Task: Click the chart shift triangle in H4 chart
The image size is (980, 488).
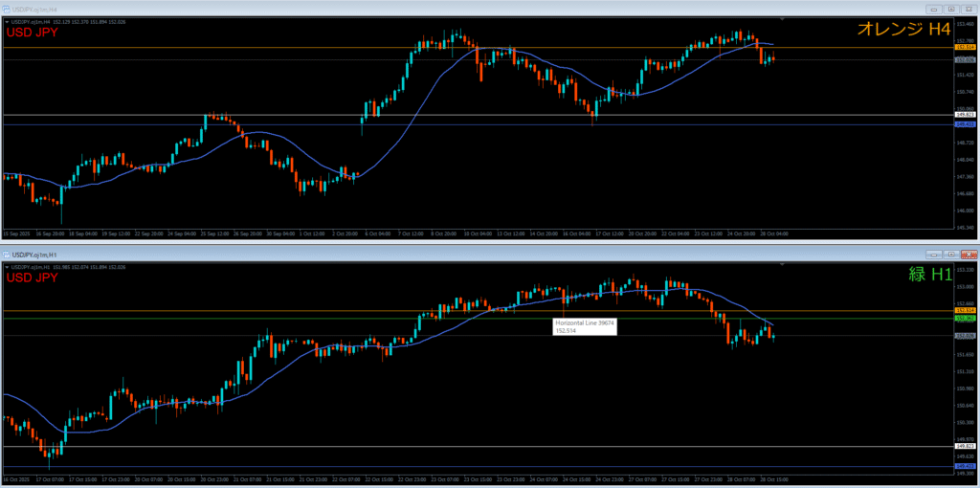Action: [783, 19]
